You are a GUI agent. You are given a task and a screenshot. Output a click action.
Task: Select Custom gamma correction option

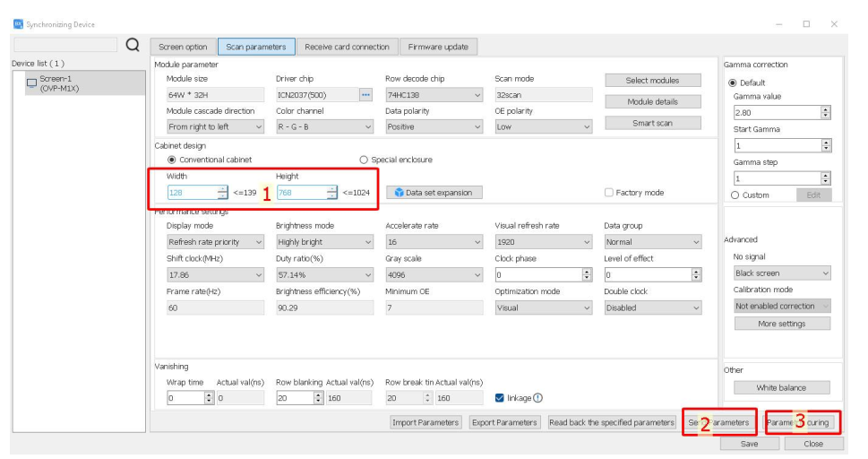point(735,195)
